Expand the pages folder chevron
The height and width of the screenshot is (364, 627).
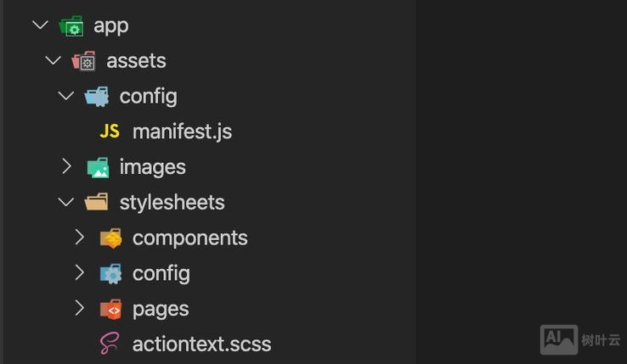point(80,309)
